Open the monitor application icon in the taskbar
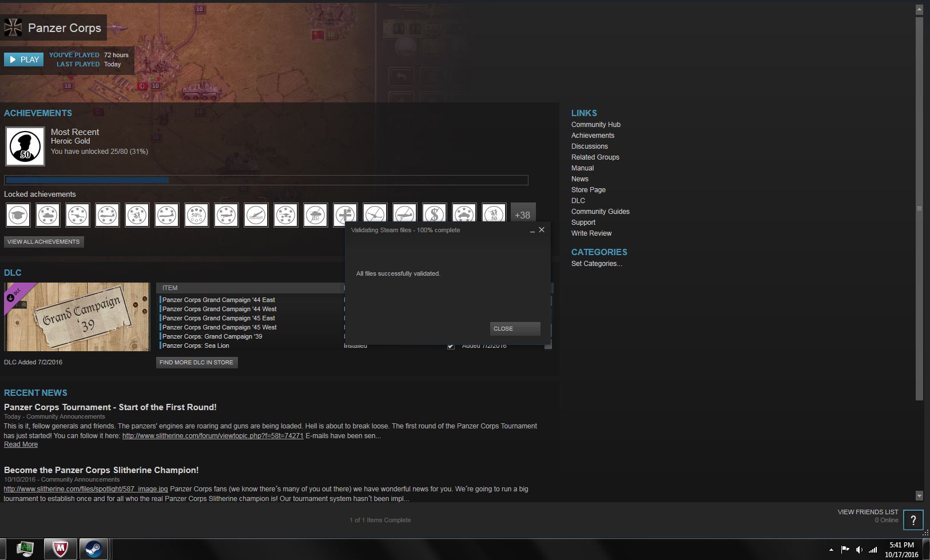The height and width of the screenshot is (560, 930). pyautogui.click(x=25, y=550)
